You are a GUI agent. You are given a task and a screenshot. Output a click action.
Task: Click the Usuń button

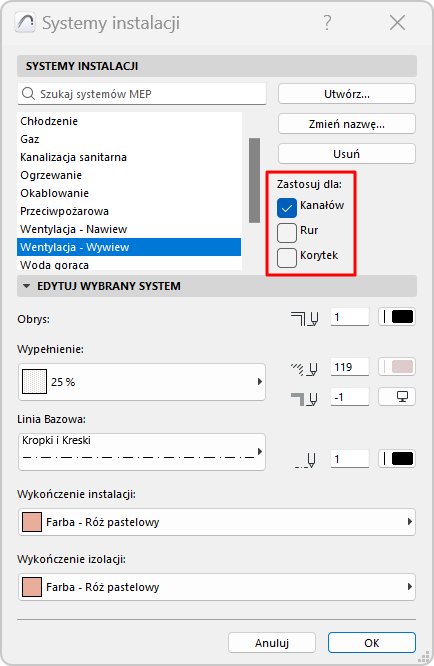point(347,154)
